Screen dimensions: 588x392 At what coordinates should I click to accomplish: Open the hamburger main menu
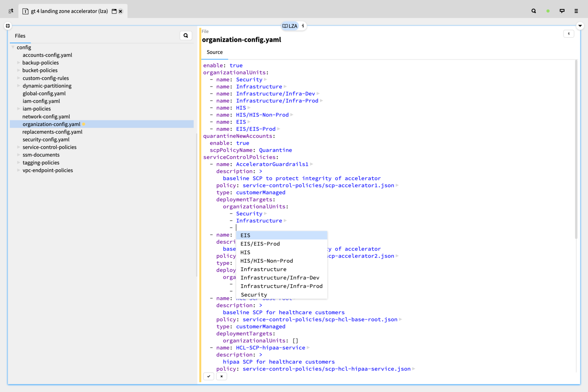click(576, 11)
